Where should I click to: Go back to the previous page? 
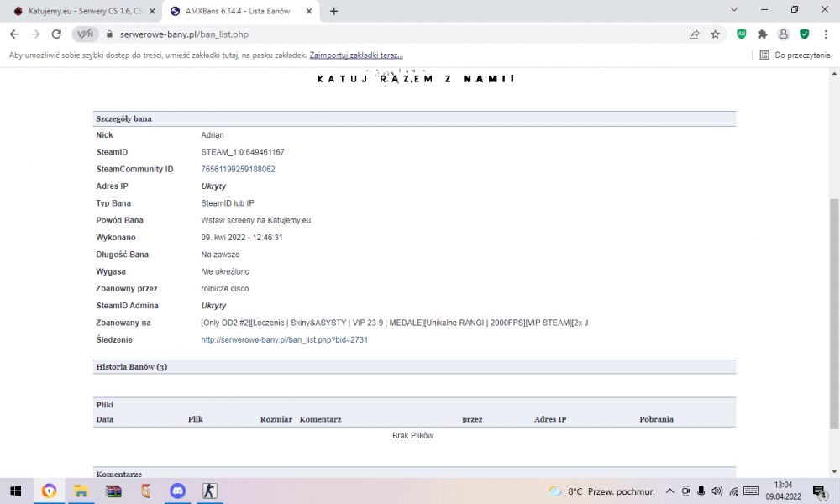14,34
